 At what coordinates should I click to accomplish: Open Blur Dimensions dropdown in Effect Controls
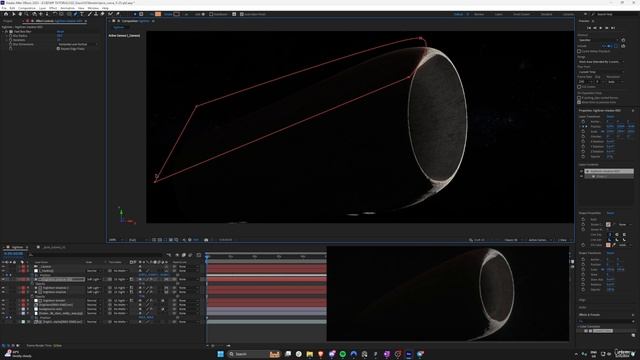coord(78,44)
